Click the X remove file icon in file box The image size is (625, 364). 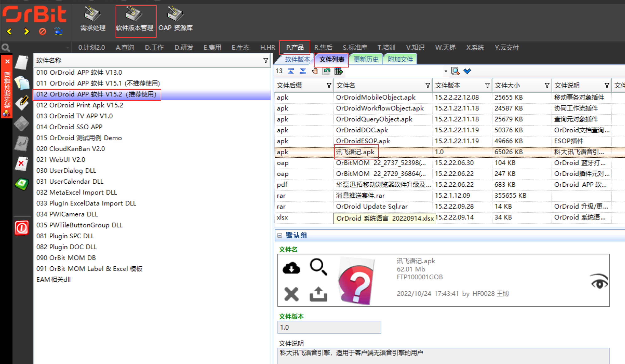coord(292,294)
